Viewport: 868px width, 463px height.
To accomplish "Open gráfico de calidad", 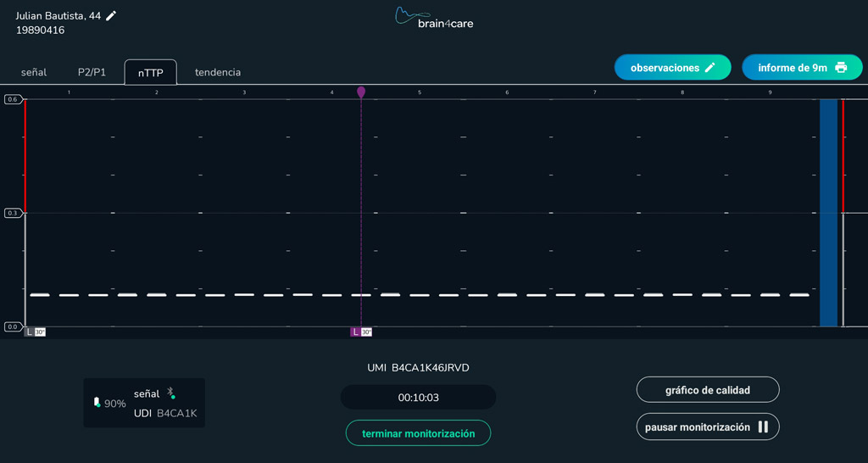I will point(707,390).
